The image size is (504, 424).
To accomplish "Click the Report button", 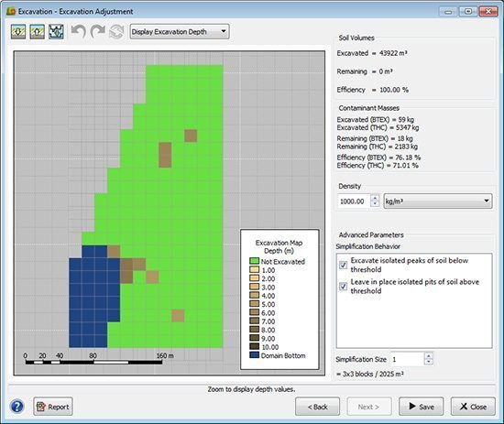I will [53, 407].
